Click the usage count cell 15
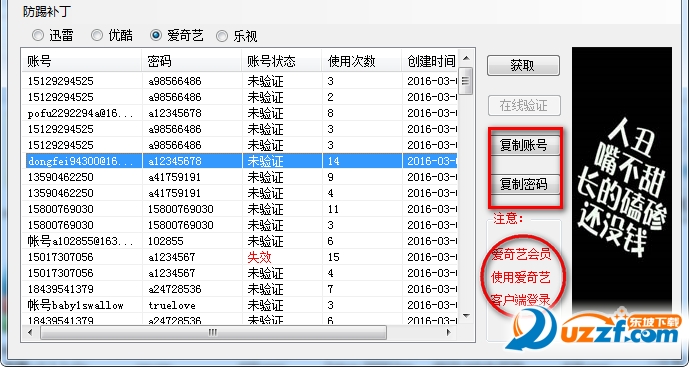The image size is (689, 367). [334, 257]
